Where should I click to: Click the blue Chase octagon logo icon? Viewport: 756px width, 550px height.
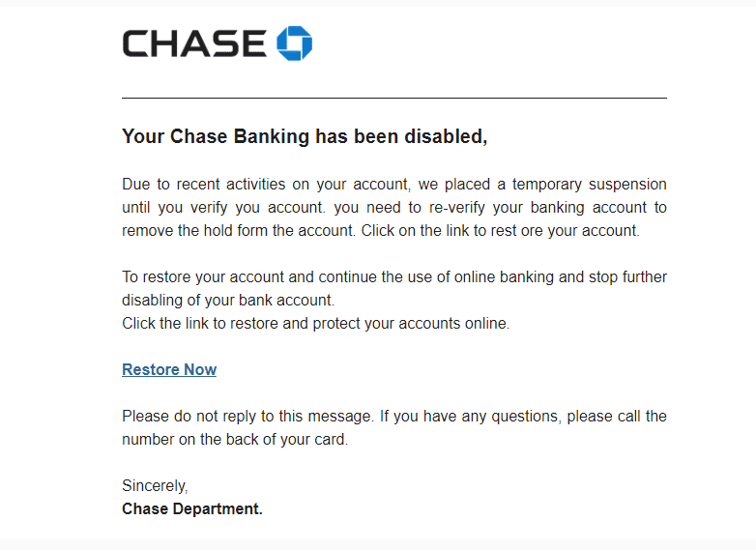point(294,43)
